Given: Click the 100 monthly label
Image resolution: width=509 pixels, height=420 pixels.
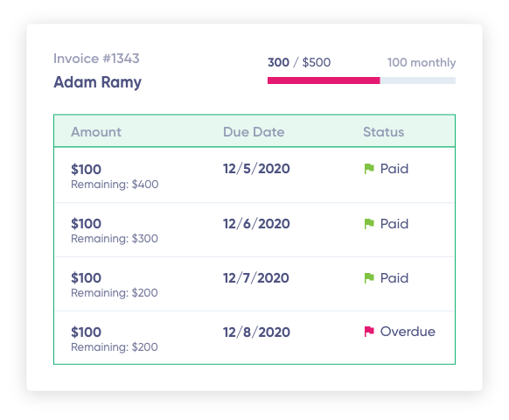Looking at the screenshot, I should pyautogui.click(x=422, y=62).
